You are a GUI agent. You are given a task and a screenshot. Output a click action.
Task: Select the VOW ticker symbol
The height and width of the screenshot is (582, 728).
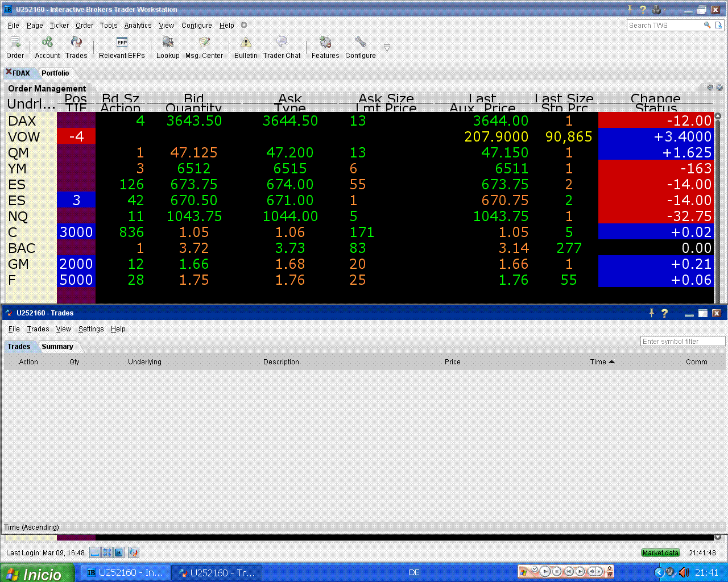24,137
